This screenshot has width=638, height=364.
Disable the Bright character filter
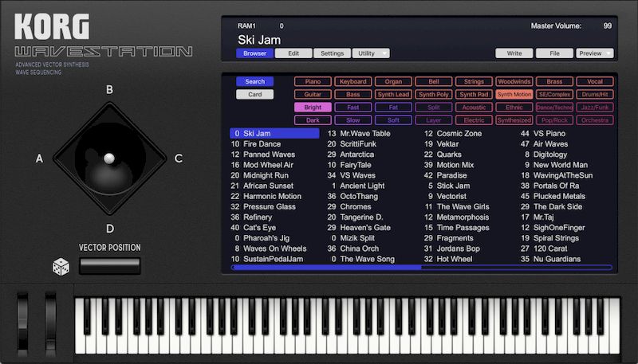coord(313,108)
